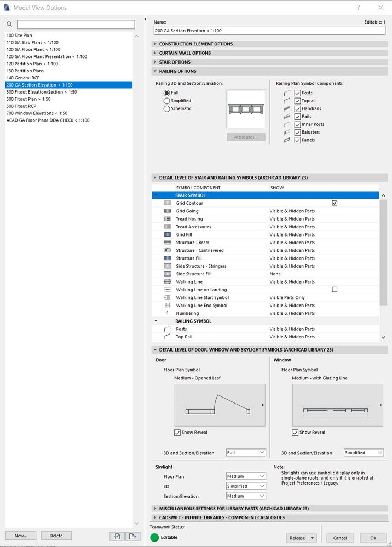Click the Export combination icon button
Viewport: 392px width, 547px height.
133,536
